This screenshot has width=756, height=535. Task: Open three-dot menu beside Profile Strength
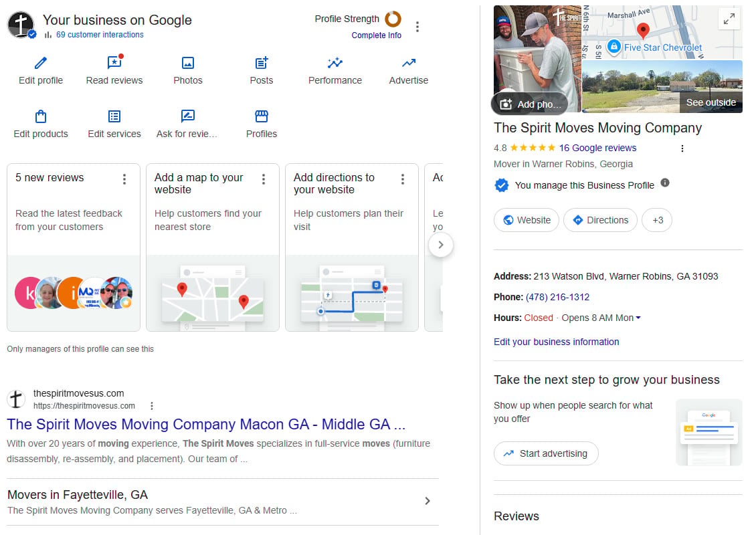[x=417, y=27]
